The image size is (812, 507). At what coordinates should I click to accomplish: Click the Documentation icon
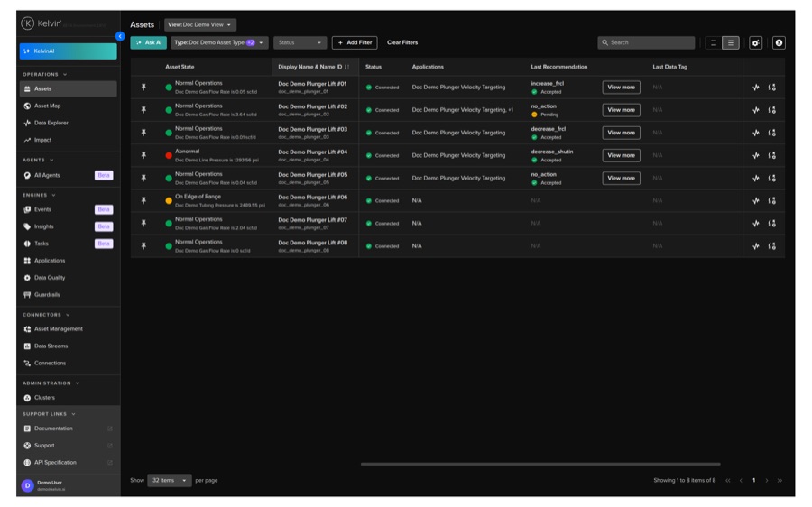click(x=27, y=429)
